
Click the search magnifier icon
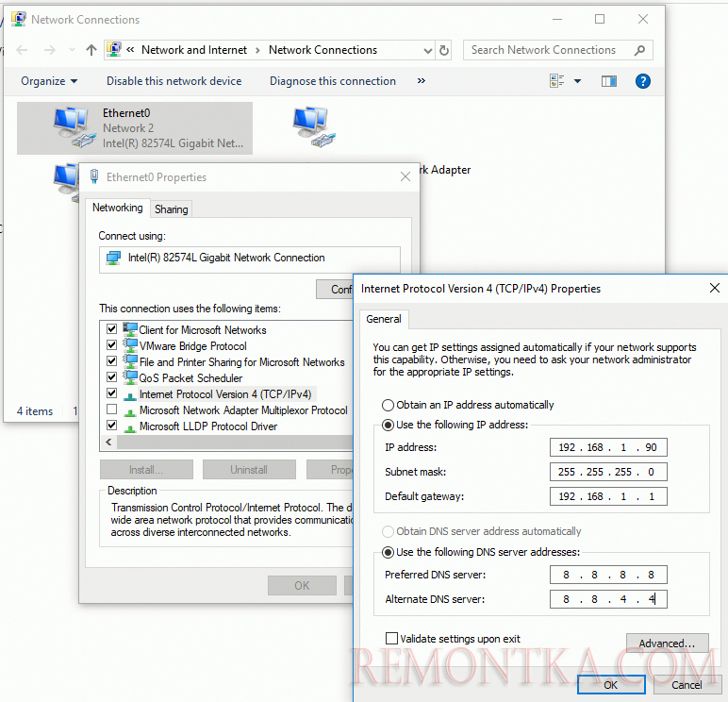point(639,50)
